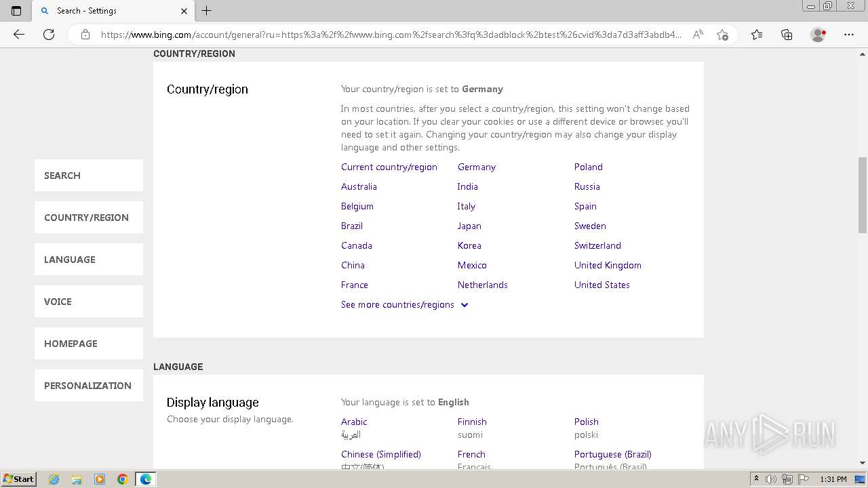Click the browser Back arrow
Image resolution: width=868 pixels, height=488 pixels.
19,35
